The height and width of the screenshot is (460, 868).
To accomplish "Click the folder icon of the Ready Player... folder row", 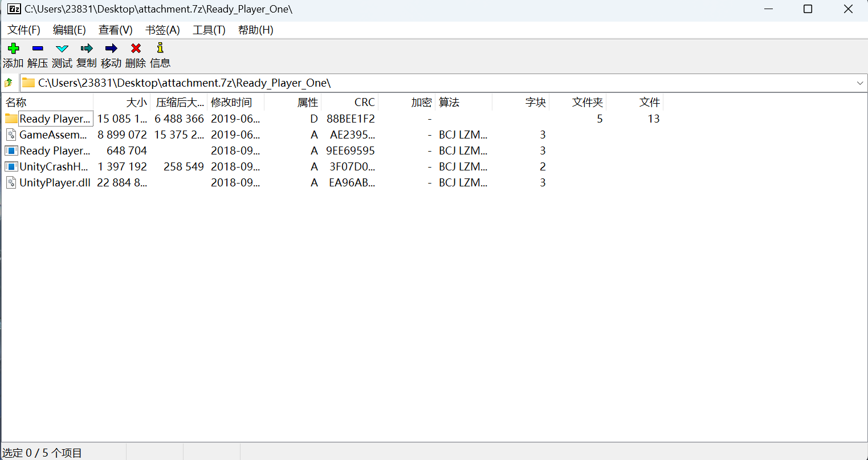I will click(x=11, y=119).
